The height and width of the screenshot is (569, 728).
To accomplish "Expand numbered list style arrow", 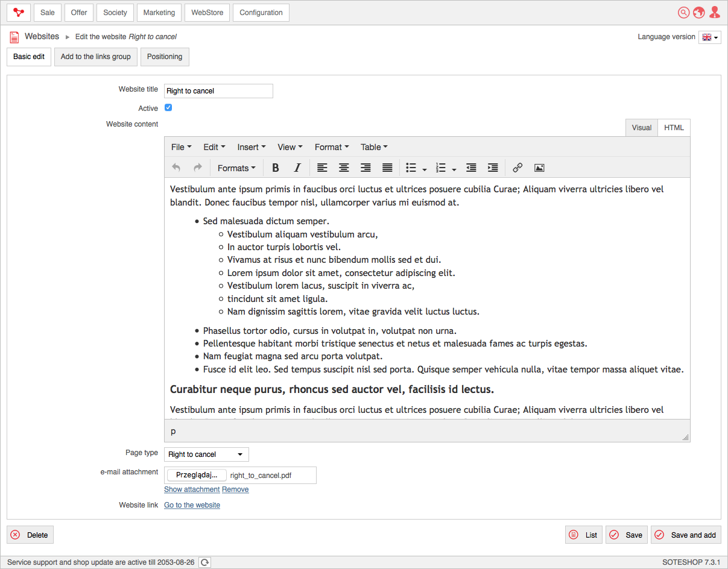I will pyautogui.click(x=454, y=169).
